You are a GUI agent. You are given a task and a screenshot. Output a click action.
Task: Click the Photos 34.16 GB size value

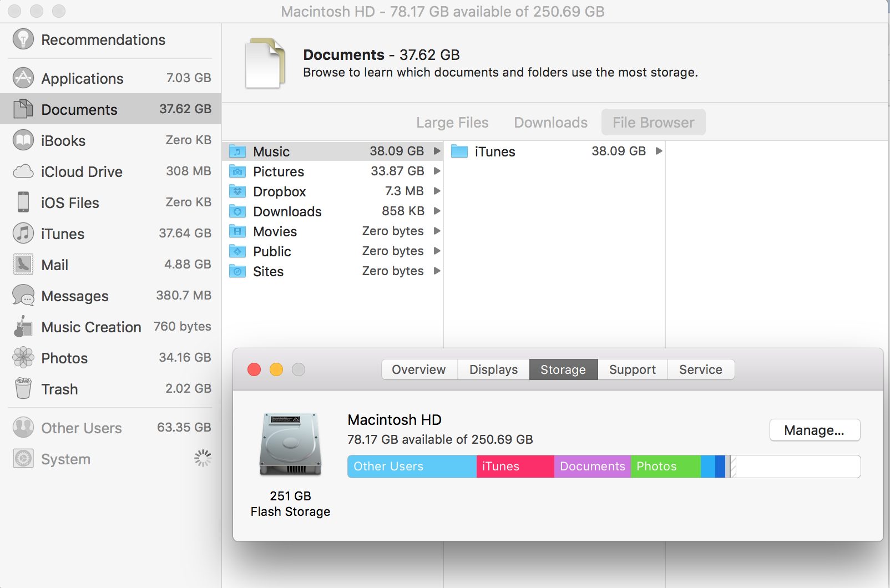[185, 357]
